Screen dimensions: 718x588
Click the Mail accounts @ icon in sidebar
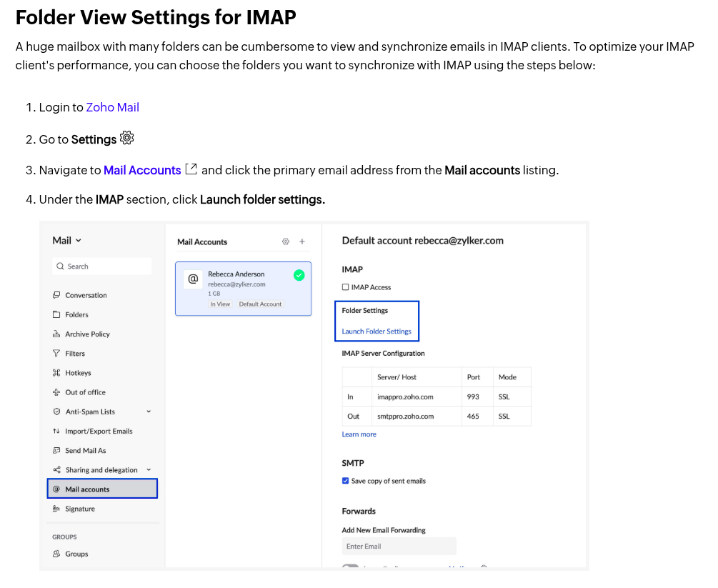pos(56,489)
